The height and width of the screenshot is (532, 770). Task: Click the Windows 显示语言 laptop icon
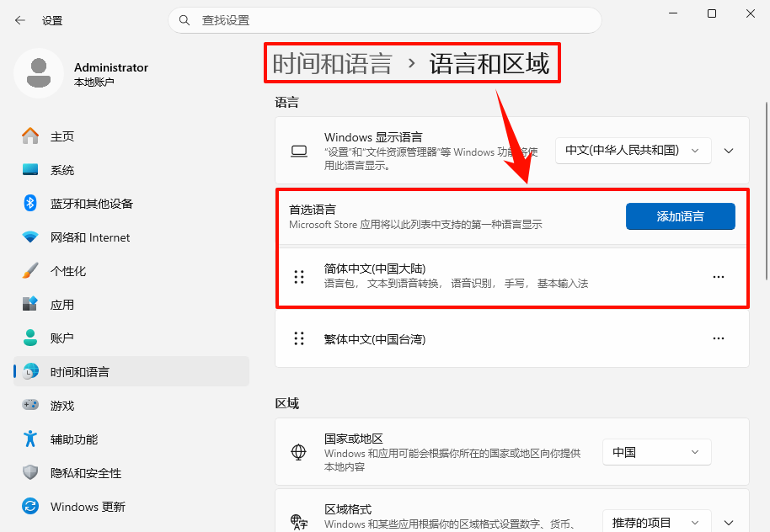[299, 152]
